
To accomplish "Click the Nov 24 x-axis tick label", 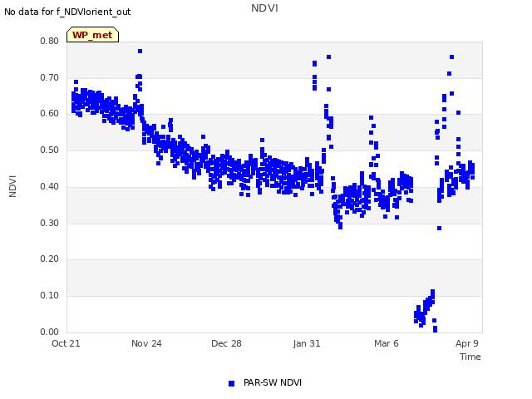I will click(146, 343).
